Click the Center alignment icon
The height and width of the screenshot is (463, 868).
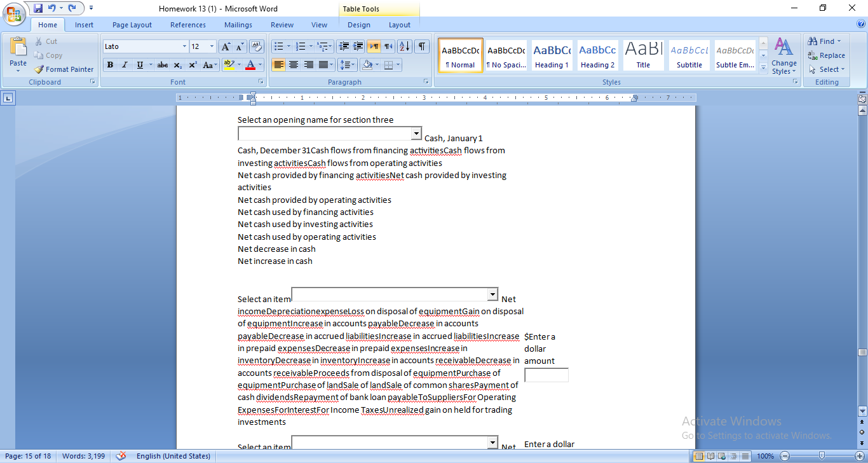click(x=294, y=65)
